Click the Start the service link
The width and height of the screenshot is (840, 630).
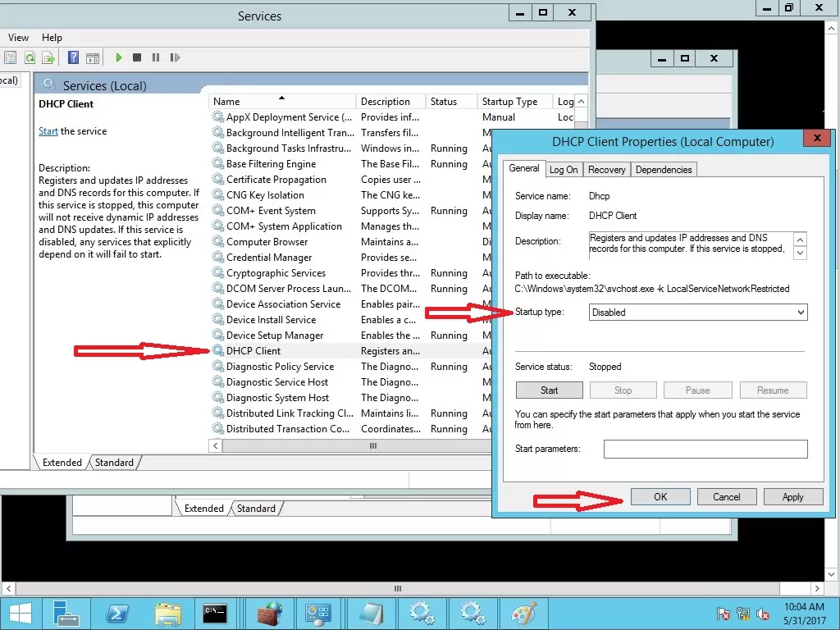point(48,131)
